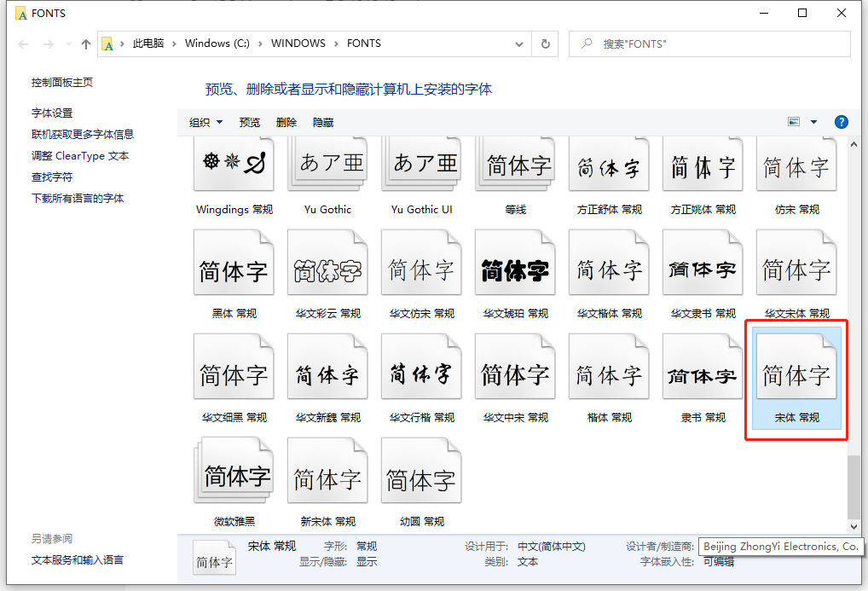Select the 楷体 常规 font icon
This screenshot has width=868, height=591.
[x=609, y=366]
